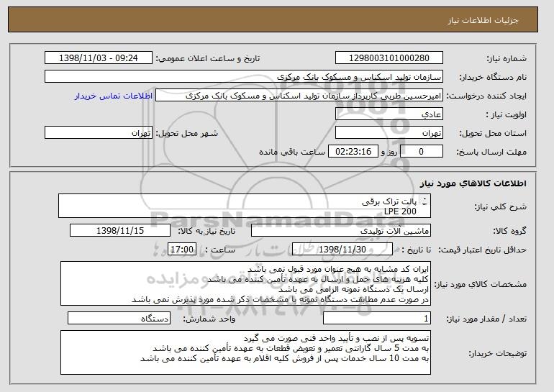Click the remaining days field showing 0

click(421, 152)
